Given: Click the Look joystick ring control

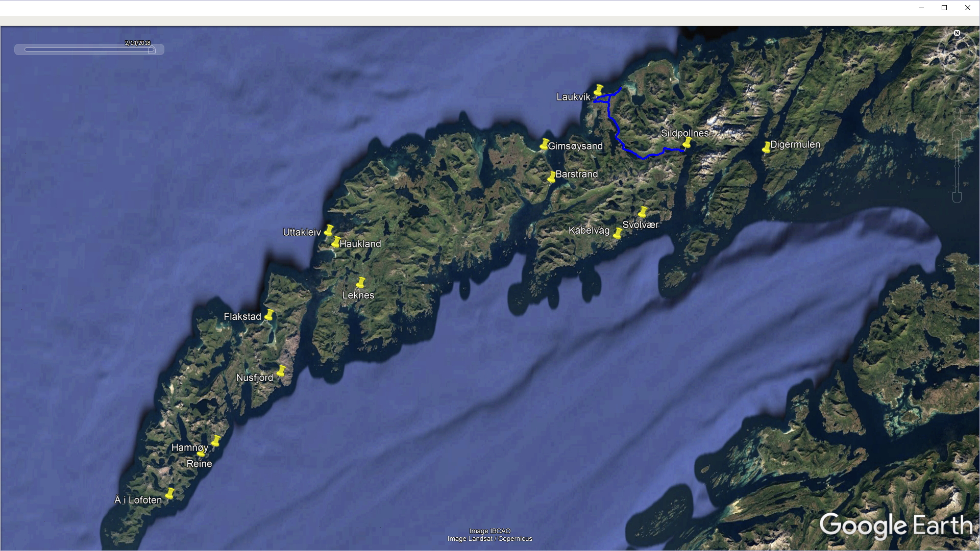Looking at the screenshot, I should pos(957,51).
